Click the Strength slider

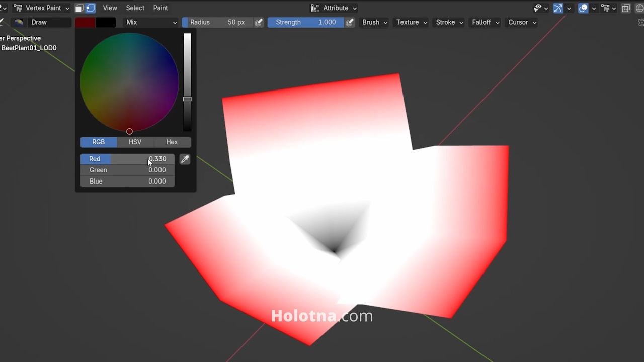coord(305,22)
